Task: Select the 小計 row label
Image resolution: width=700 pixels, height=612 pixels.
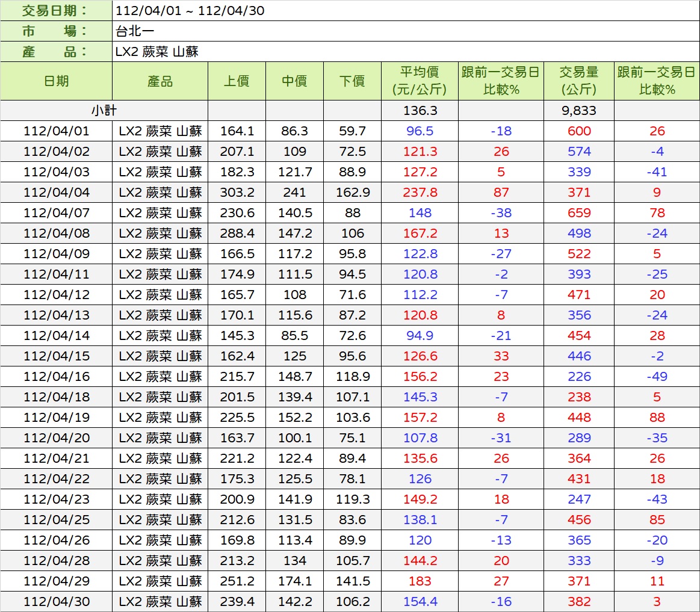Action: 104,111
